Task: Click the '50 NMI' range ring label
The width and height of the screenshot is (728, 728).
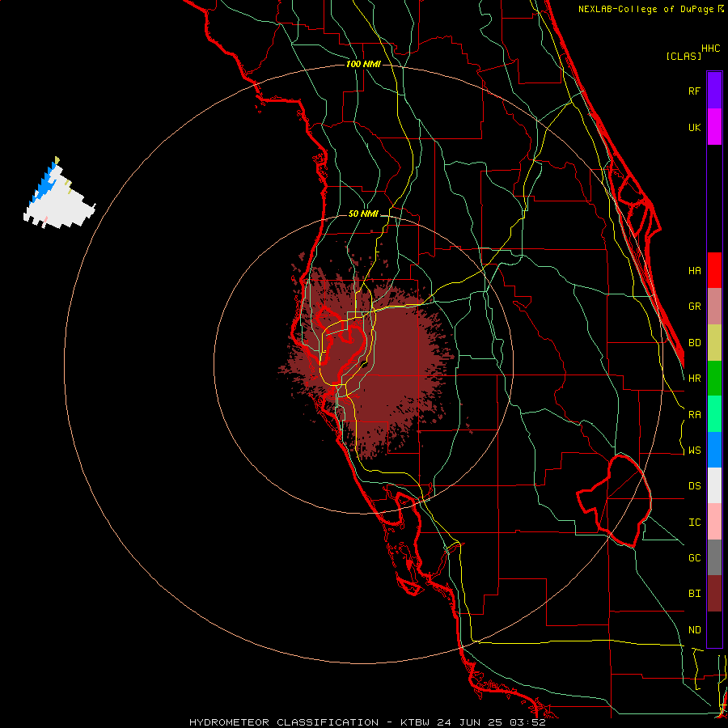Action: pos(363,214)
